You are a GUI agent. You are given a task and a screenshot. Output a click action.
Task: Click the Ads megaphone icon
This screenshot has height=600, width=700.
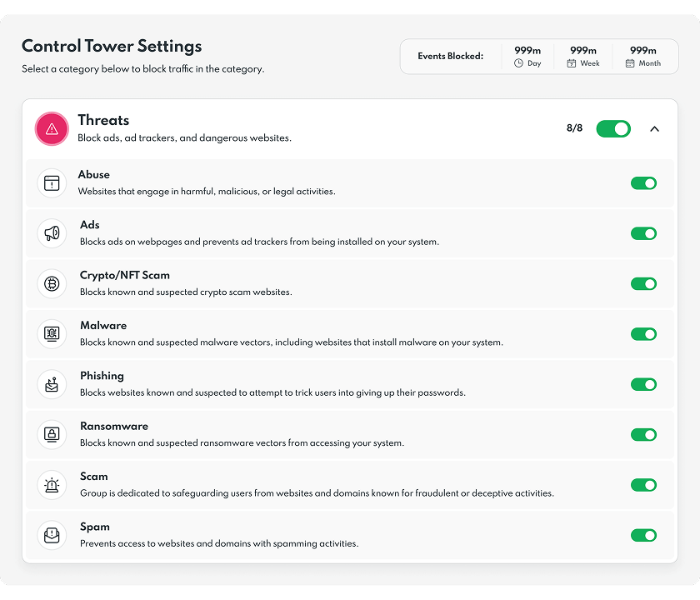point(52,233)
